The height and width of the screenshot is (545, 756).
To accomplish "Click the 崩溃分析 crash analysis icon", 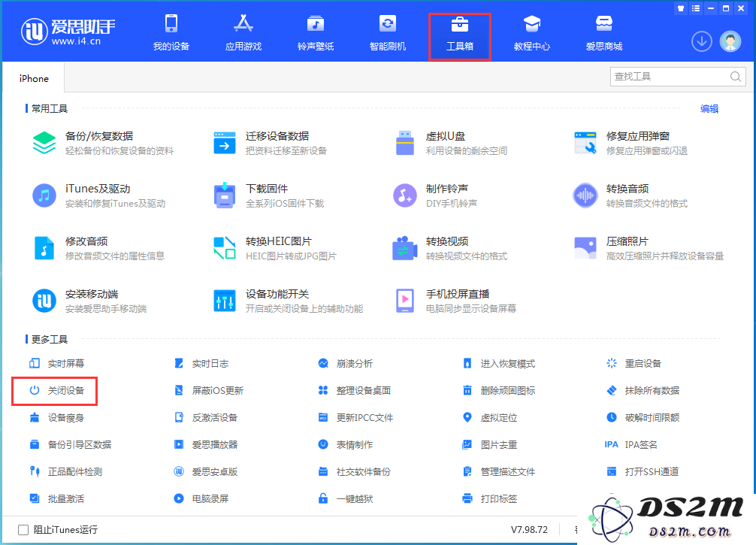I will click(x=323, y=363).
